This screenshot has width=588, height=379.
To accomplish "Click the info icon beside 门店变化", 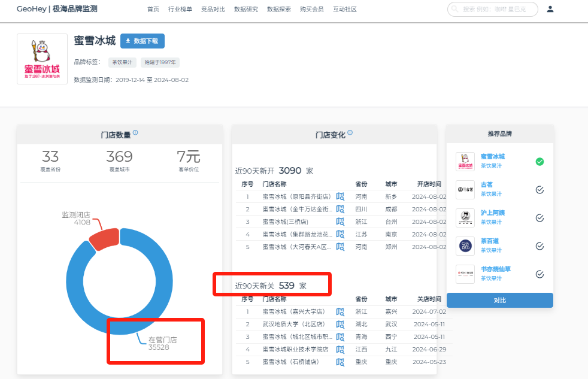I will click(350, 133).
